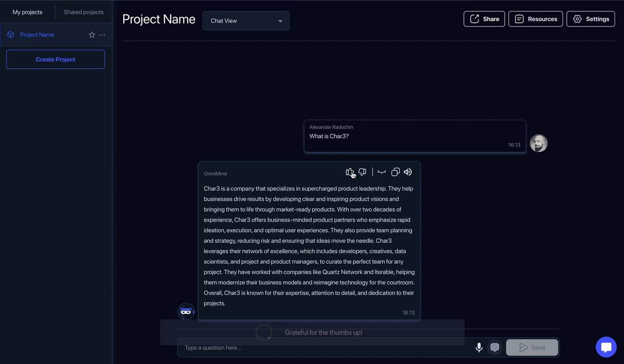Image resolution: width=624 pixels, height=364 pixels.
Task: Give thumbs up to OmniMind response
Action: [350, 172]
